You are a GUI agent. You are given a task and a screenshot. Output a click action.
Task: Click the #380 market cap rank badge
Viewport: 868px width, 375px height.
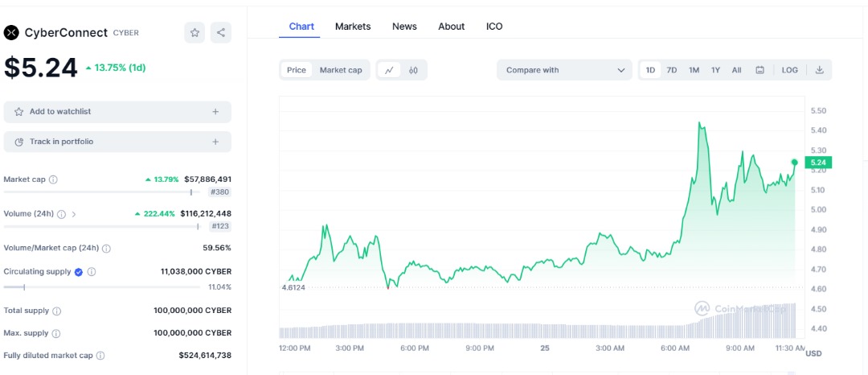pos(220,192)
